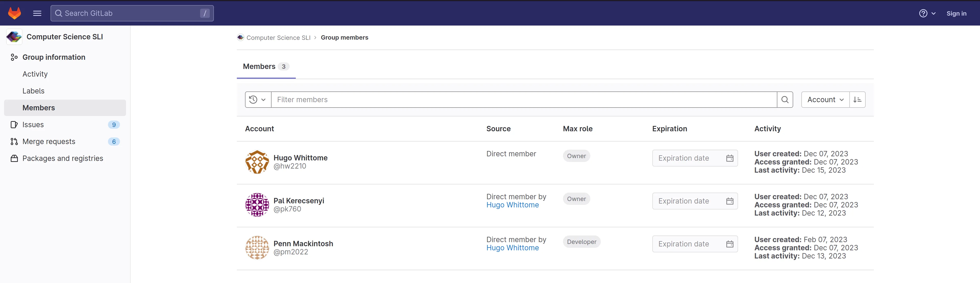The height and width of the screenshot is (283, 980).
Task: Click the search magnifier next to the filter field
Action: [x=785, y=99]
